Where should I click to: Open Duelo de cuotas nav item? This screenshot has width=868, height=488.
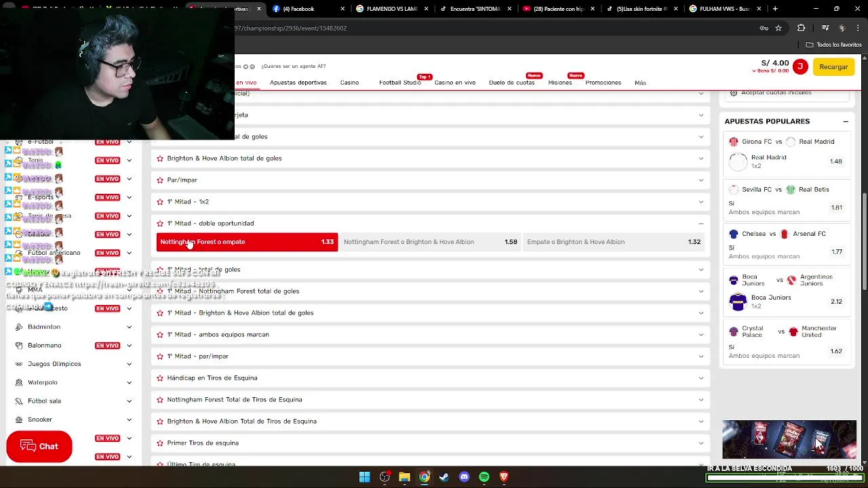(512, 83)
